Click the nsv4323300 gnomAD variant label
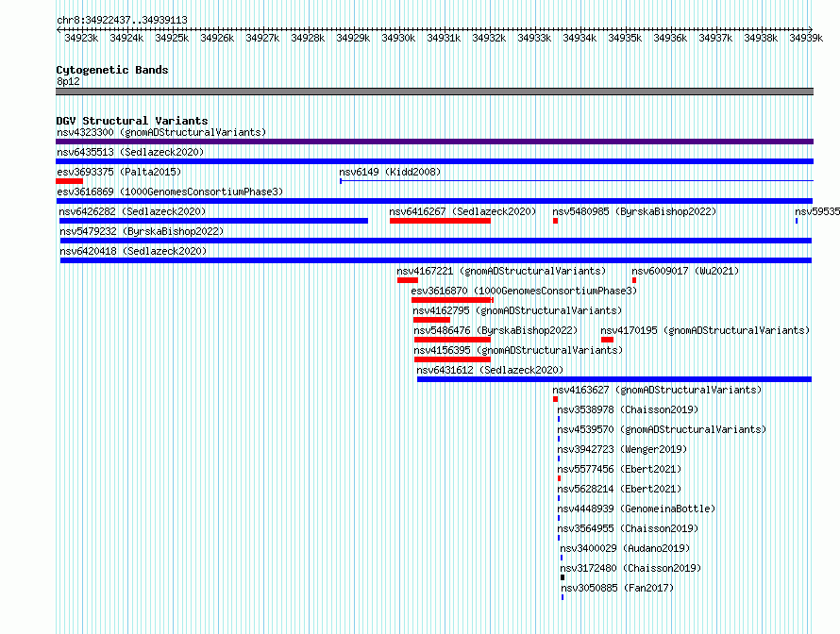The width and height of the screenshot is (840, 634). [161, 132]
